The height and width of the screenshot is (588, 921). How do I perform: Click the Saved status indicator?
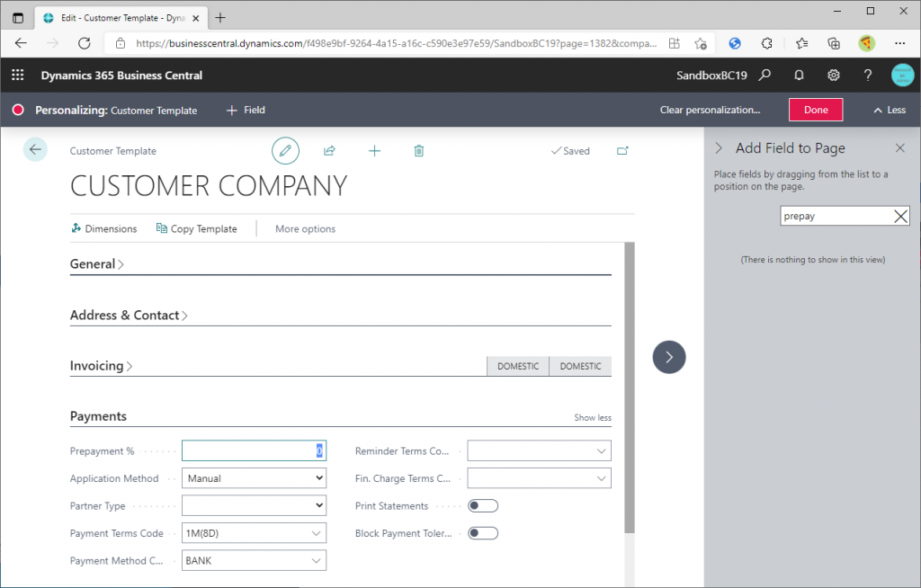point(570,151)
